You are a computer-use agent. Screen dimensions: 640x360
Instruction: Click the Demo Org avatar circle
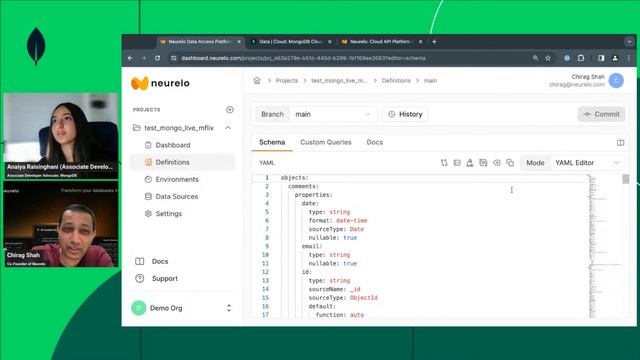(x=138, y=308)
